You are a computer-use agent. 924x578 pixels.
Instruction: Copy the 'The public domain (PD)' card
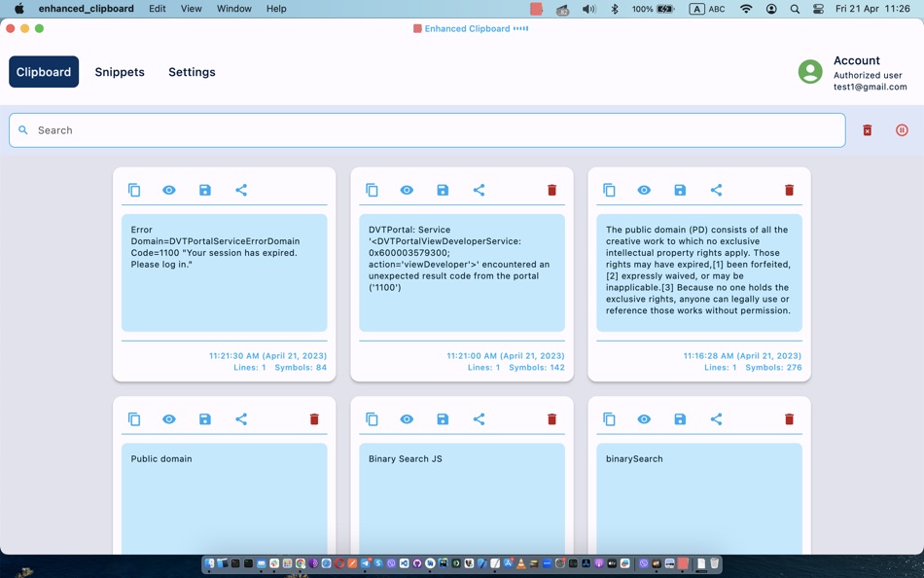click(x=609, y=190)
